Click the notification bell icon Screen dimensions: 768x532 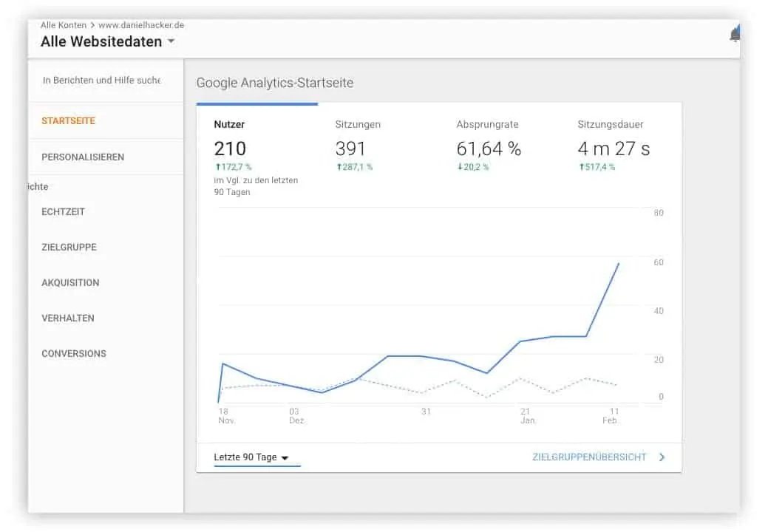[x=734, y=35]
